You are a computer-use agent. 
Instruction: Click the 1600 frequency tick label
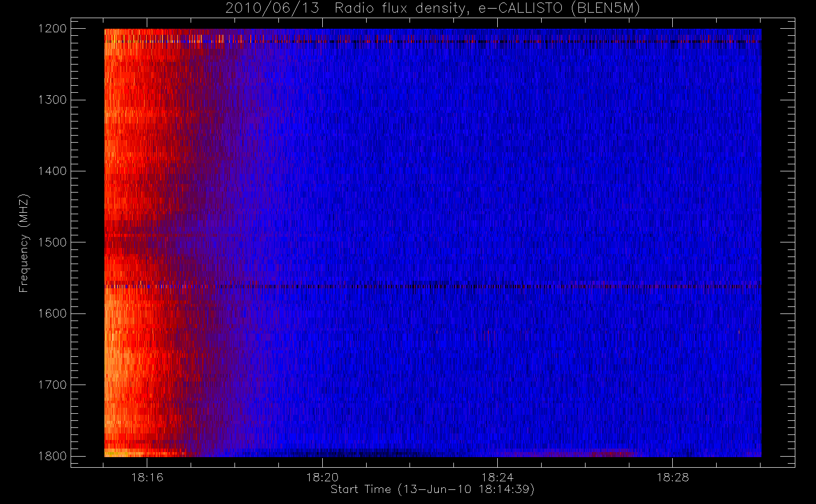tap(53, 313)
